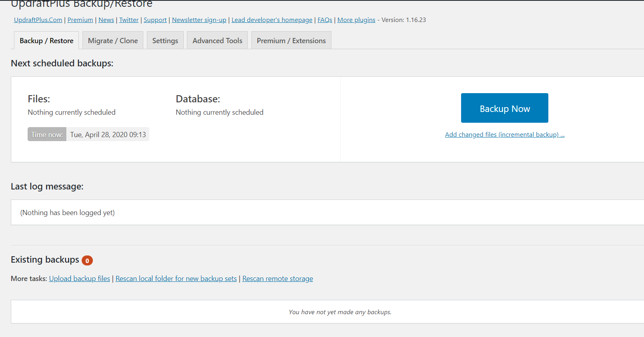This screenshot has width=644, height=337.
Task: Open the Premium link in header
Action: [80, 20]
